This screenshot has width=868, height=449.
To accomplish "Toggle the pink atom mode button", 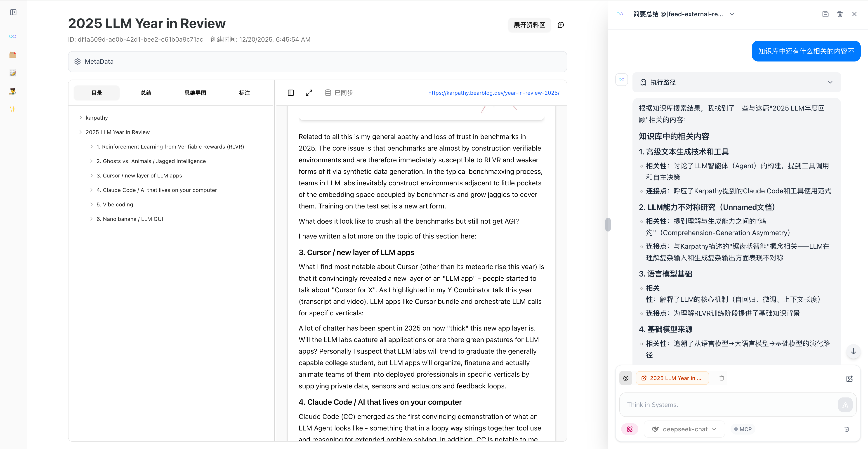I will (630, 429).
